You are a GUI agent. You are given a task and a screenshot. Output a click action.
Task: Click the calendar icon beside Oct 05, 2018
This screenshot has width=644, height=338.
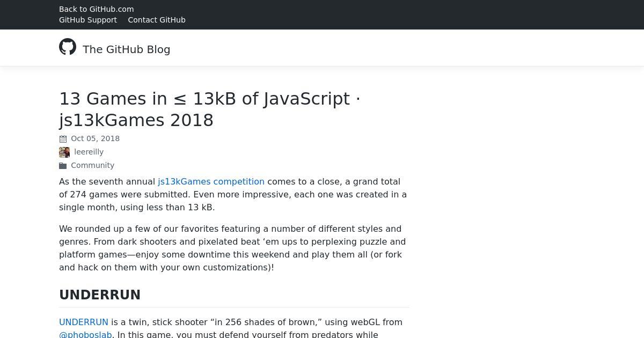[x=63, y=139]
